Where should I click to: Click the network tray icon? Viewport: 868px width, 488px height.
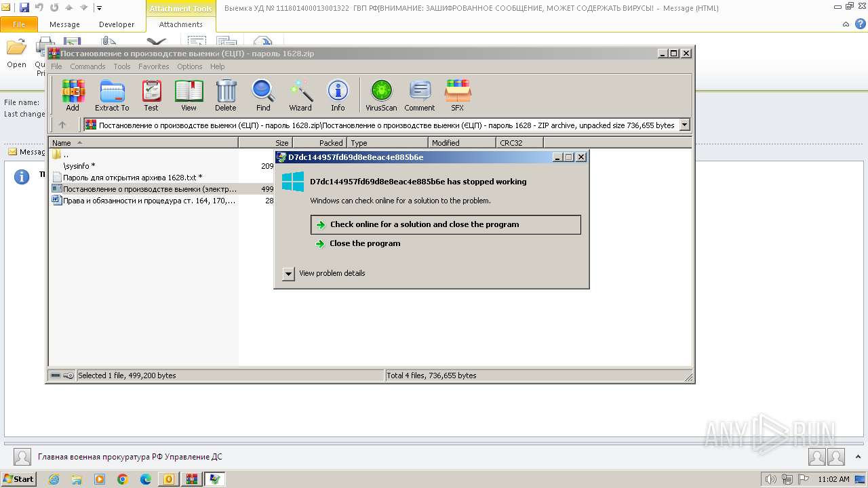(786, 479)
